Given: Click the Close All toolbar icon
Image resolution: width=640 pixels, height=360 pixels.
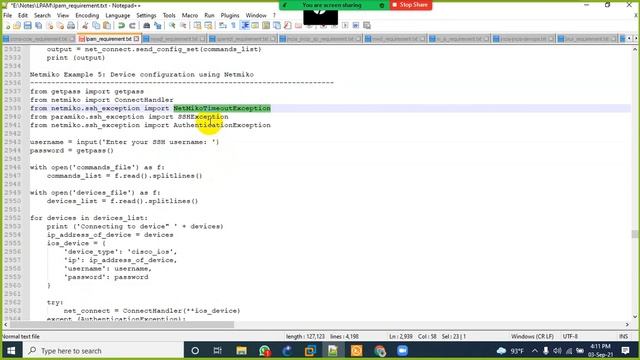Looking at the screenshot, I should tap(60, 26).
